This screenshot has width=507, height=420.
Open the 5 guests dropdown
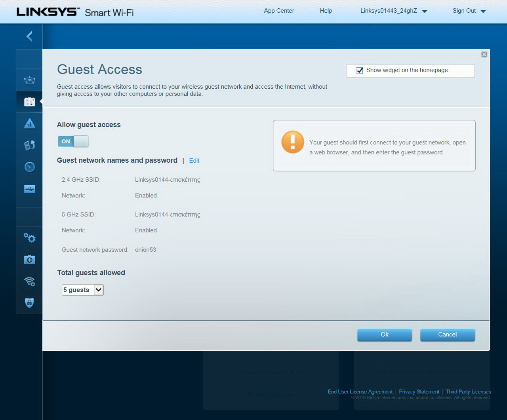point(82,290)
